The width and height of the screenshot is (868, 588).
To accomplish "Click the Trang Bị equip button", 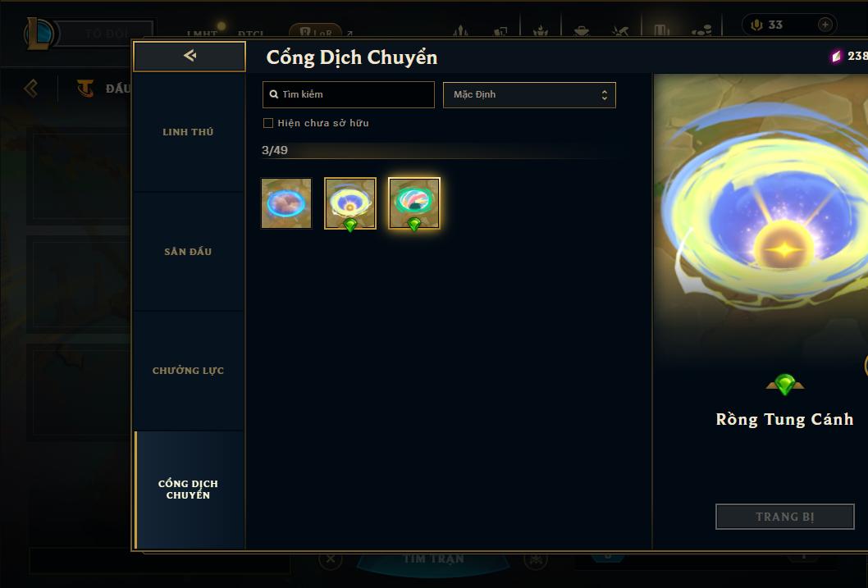I will tap(784, 517).
